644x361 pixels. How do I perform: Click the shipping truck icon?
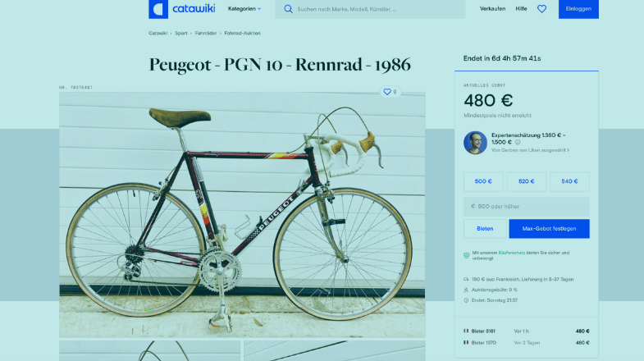click(466, 279)
